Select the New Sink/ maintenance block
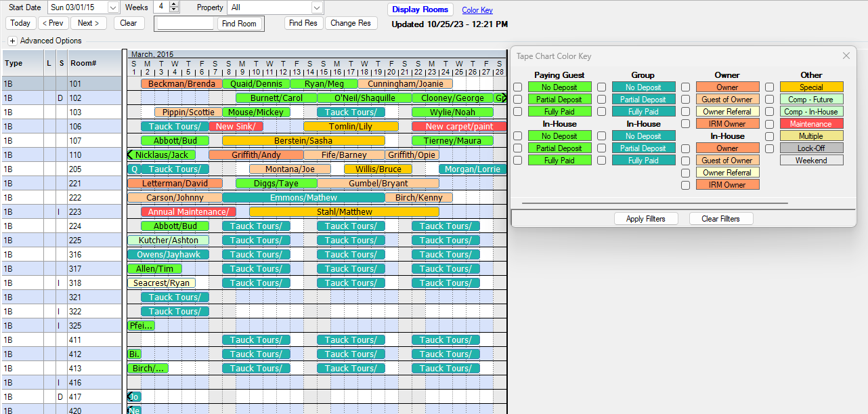 click(236, 127)
